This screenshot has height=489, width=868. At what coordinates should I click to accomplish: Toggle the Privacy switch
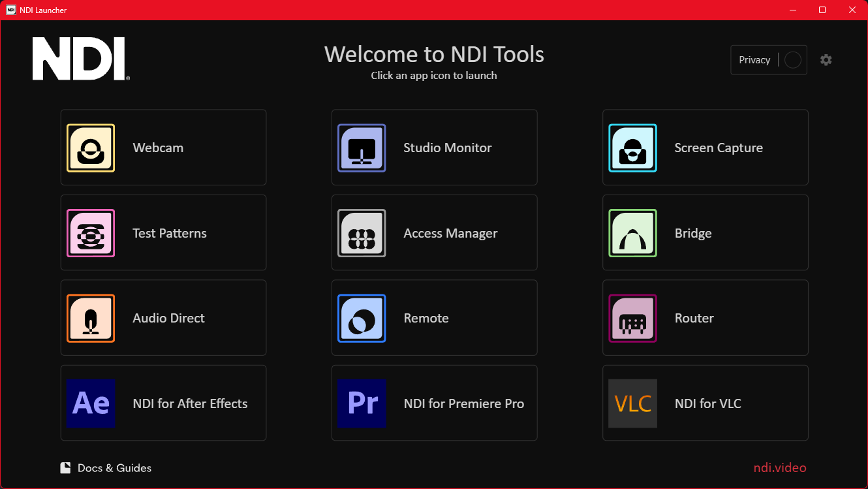[x=792, y=60]
